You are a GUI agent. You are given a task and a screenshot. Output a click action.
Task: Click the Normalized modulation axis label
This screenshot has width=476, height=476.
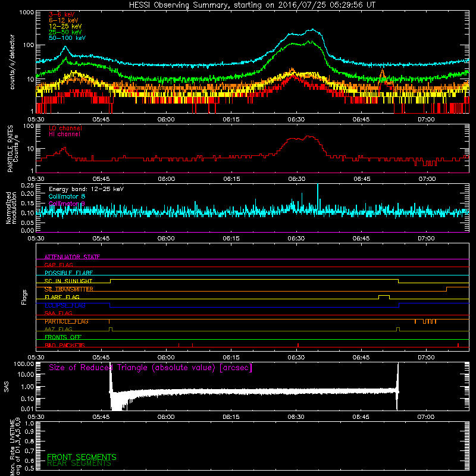pyautogui.click(x=11, y=208)
